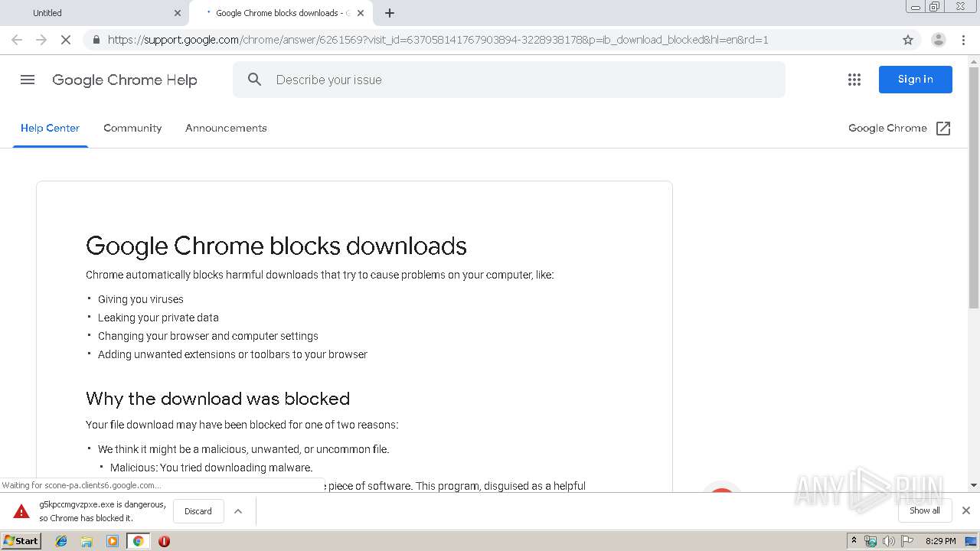Screen dimensions: 980x551
Task: Select the heading Why the download was blocked
Action: 217,399
